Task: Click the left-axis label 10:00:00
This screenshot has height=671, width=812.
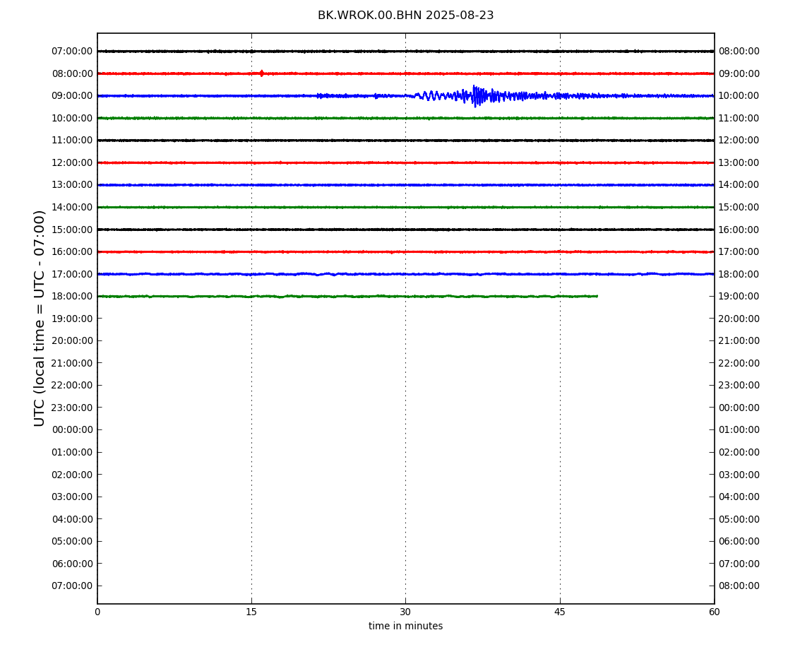Action: [73, 118]
